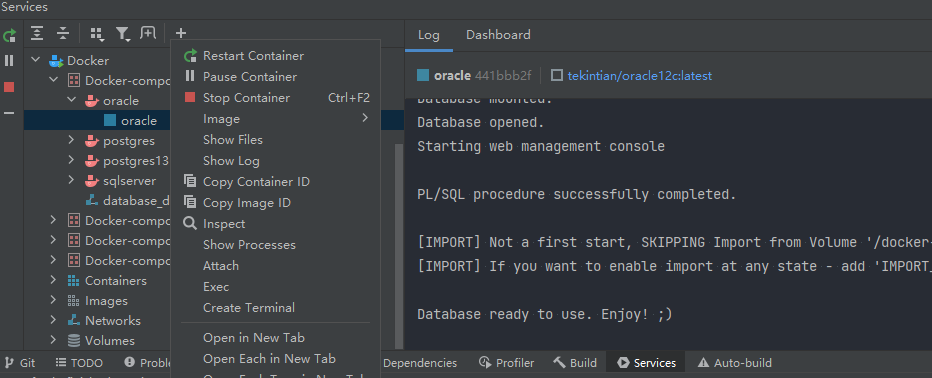Open the tekintian/oracle12c:latest image link

tap(640, 76)
